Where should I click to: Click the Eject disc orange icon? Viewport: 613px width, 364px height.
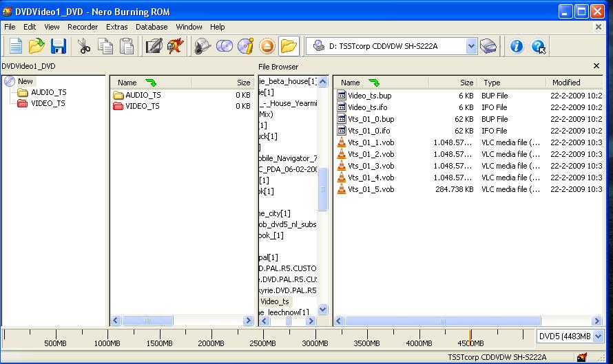267,46
